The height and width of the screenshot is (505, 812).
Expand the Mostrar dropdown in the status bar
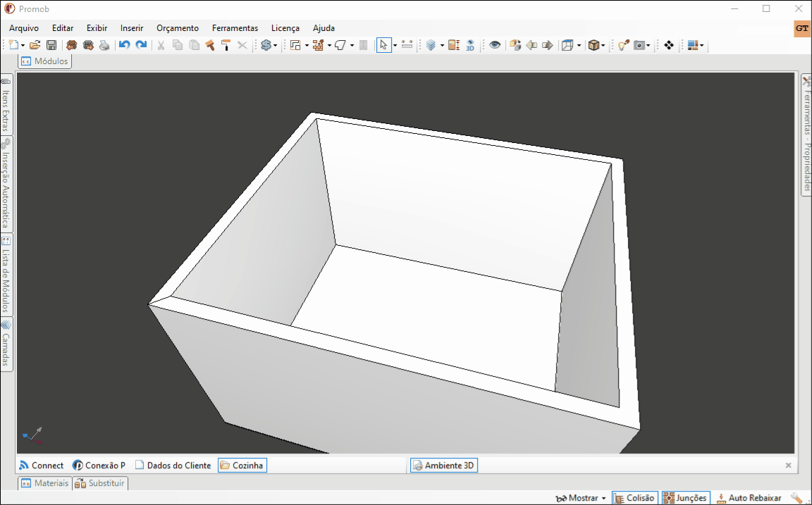tap(604, 498)
